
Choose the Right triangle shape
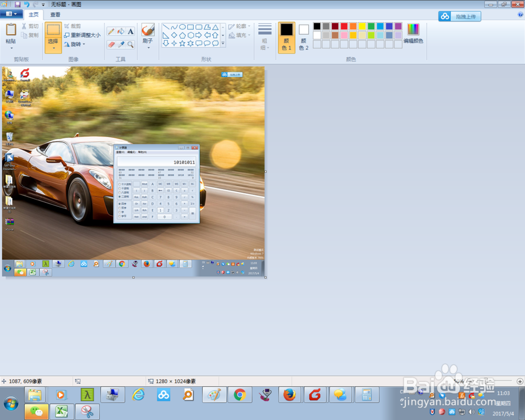(166, 35)
